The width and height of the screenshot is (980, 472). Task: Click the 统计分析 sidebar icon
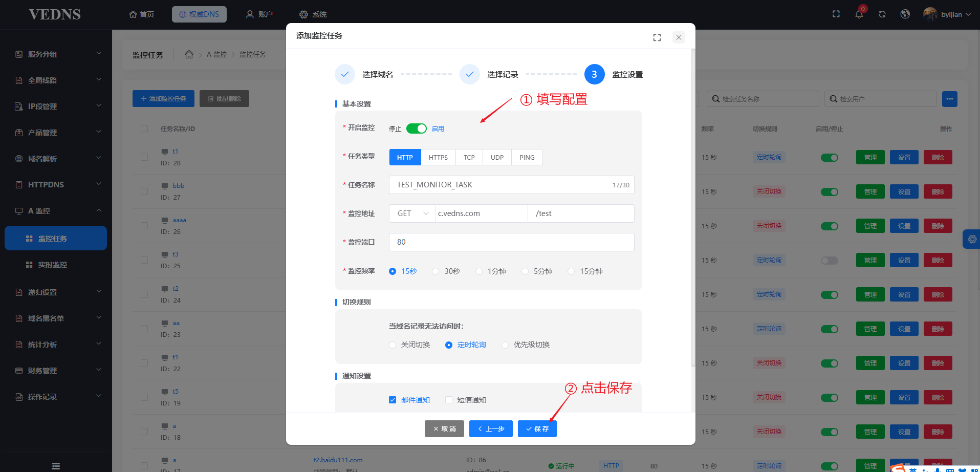pyautogui.click(x=19, y=345)
